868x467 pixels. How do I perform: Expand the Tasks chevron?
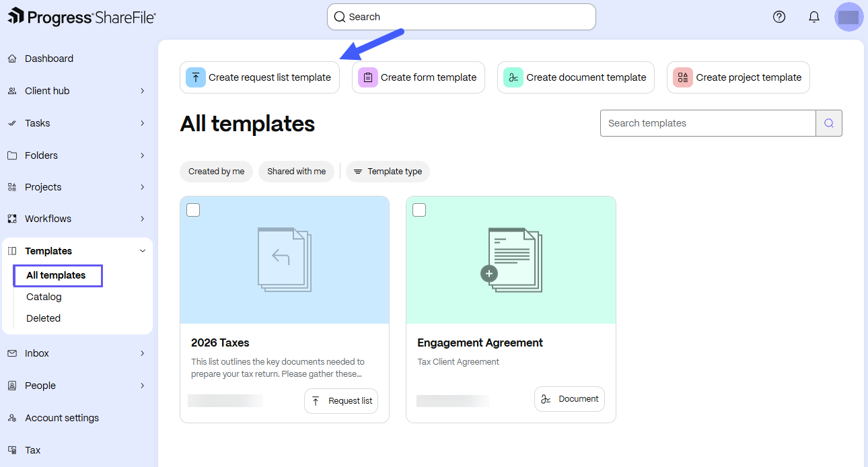point(142,123)
